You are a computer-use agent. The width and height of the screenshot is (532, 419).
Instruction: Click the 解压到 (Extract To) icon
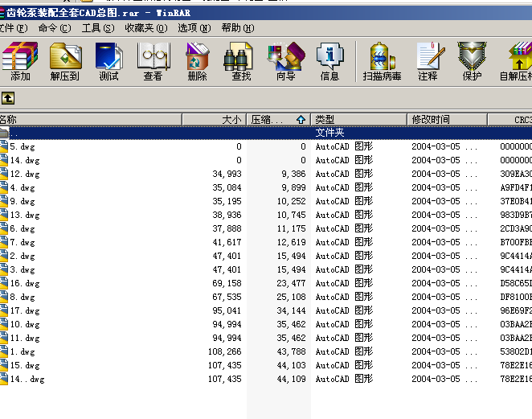65,61
